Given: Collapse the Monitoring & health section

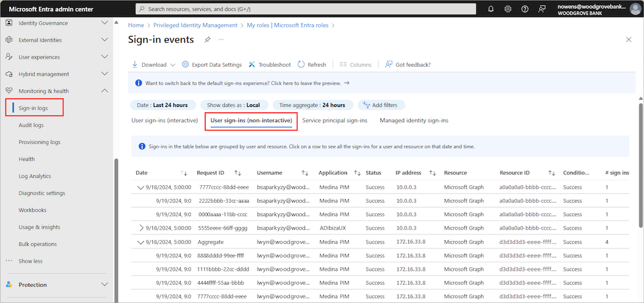Looking at the screenshot, I should click(x=104, y=91).
